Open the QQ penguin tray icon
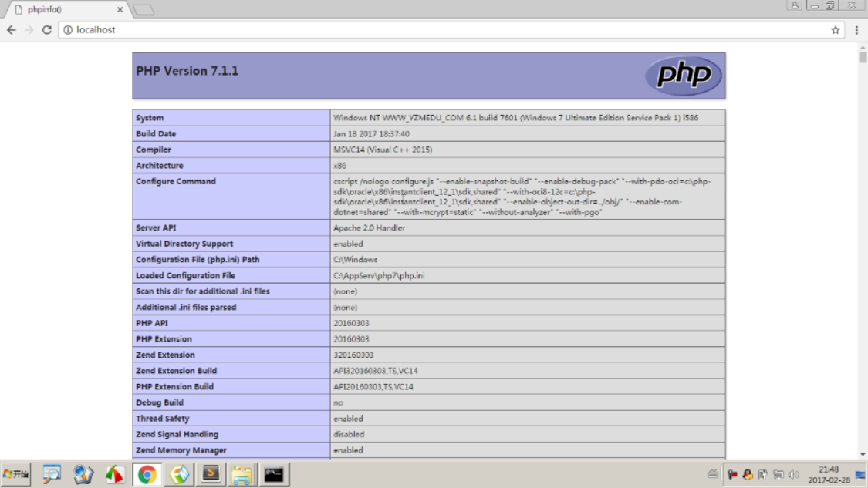The width and height of the screenshot is (868, 488). (x=748, y=474)
